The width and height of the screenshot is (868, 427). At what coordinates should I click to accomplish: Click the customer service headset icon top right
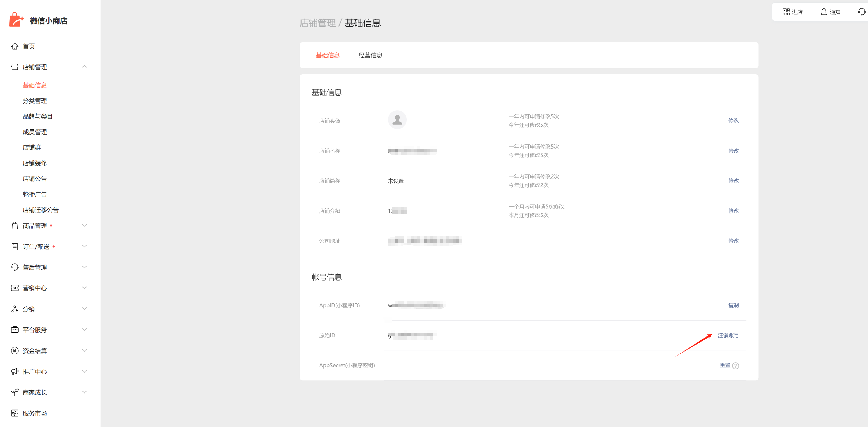click(861, 12)
